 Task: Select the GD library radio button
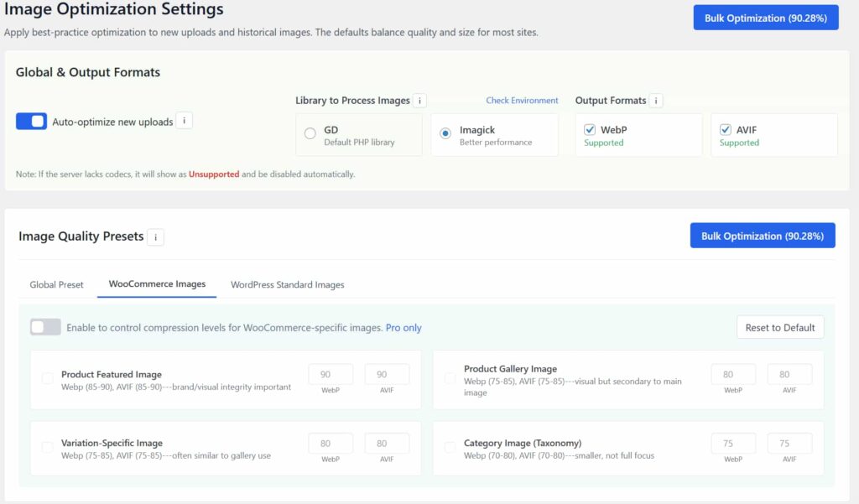pos(310,133)
